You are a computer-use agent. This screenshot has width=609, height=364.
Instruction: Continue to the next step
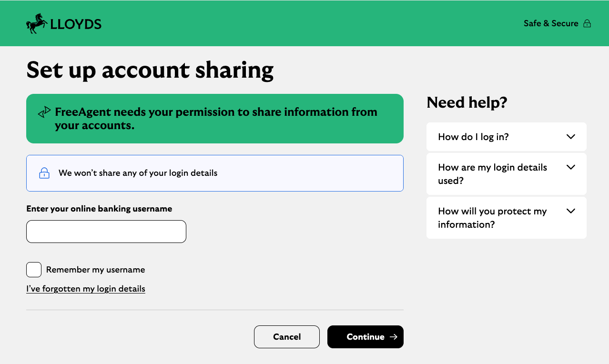pyautogui.click(x=365, y=337)
